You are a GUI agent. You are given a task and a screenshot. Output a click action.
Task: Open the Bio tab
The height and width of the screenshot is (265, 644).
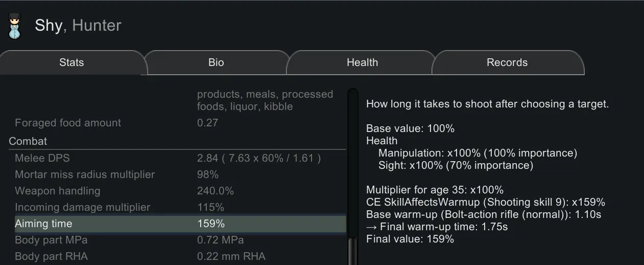[x=216, y=62]
